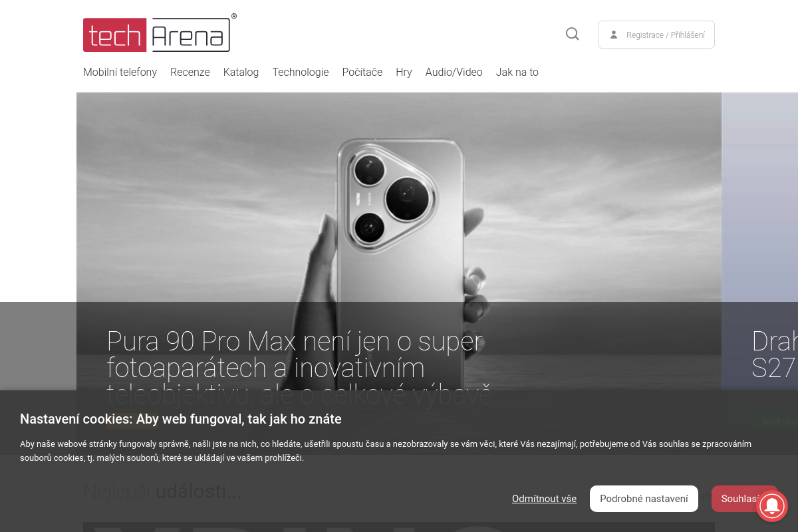
Task: Click the search magnifier icon
Action: [x=573, y=34]
